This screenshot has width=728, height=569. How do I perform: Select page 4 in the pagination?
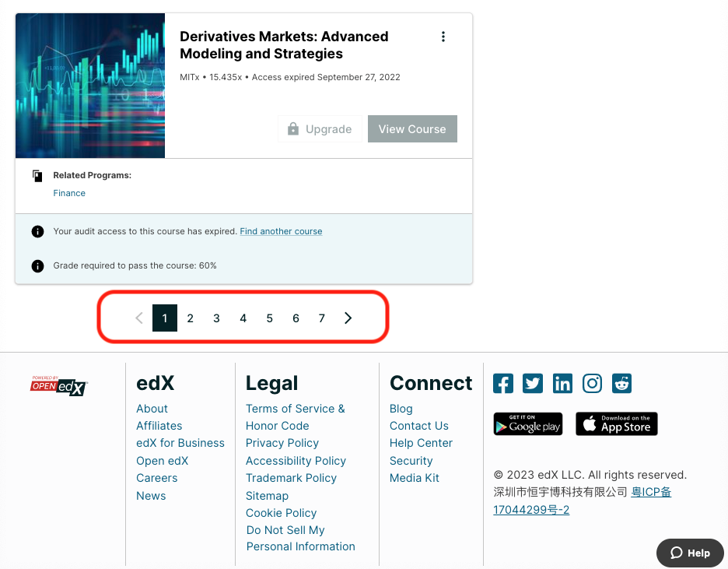[243, 318]
